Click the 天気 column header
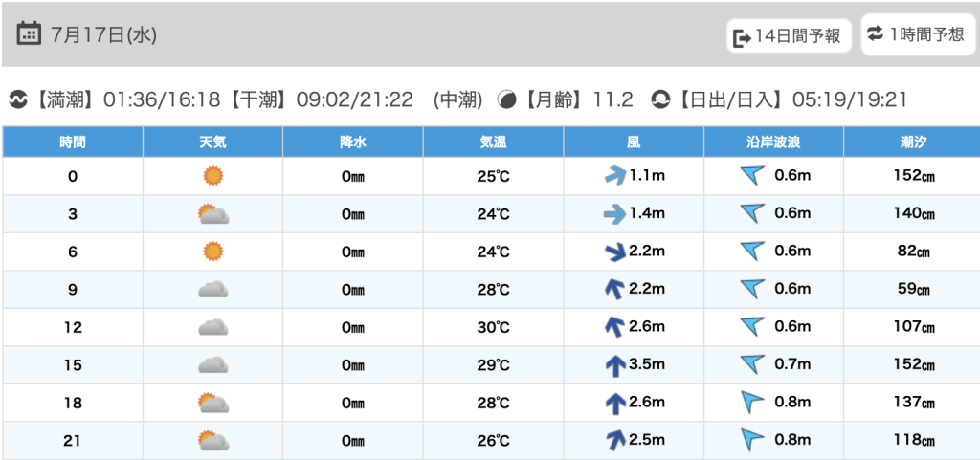Screen dimensions: 980x460 point(213,142)
